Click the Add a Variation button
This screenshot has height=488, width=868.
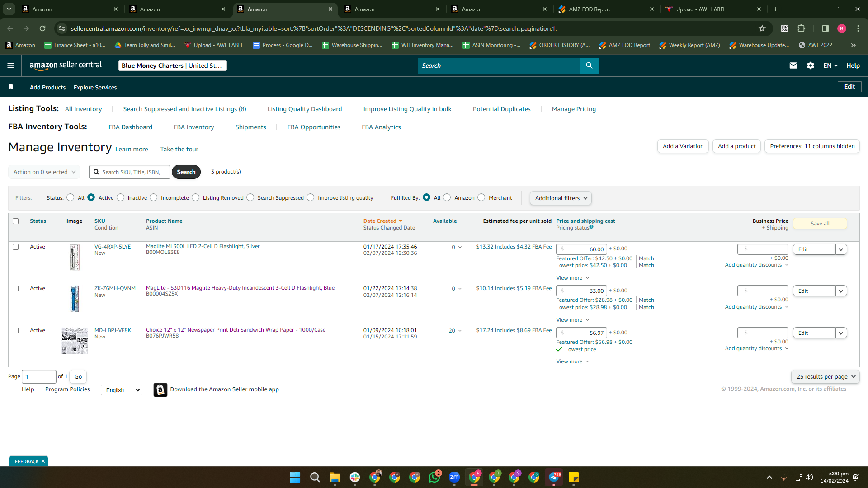pyautogui.click(x=683, y=146)
